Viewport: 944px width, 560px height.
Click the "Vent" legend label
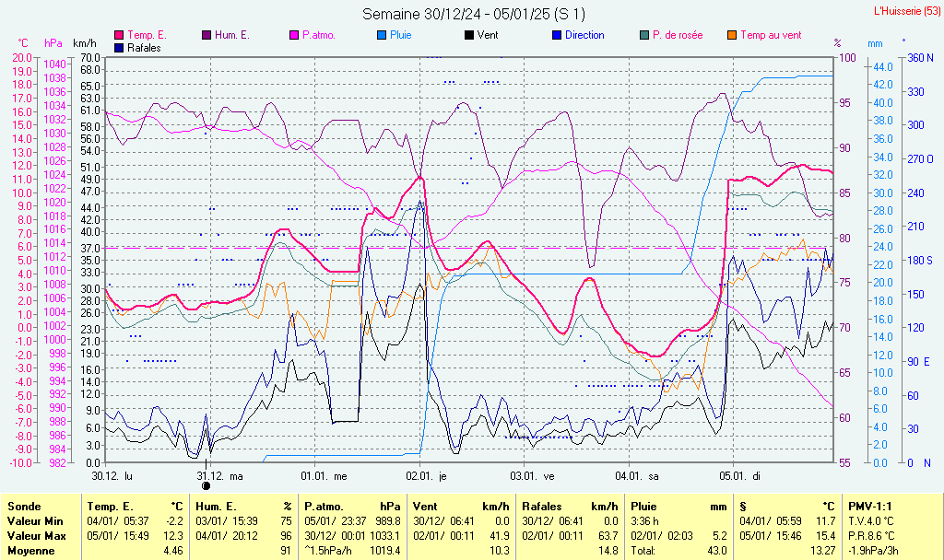point(488,35)
